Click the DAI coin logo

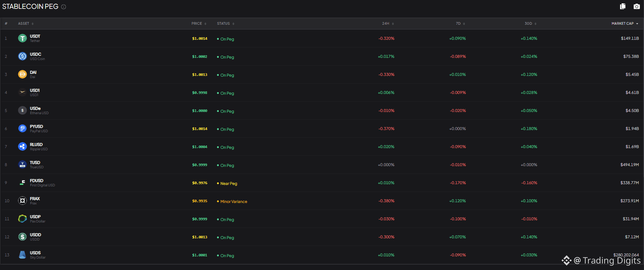click(x=22, y=74)
